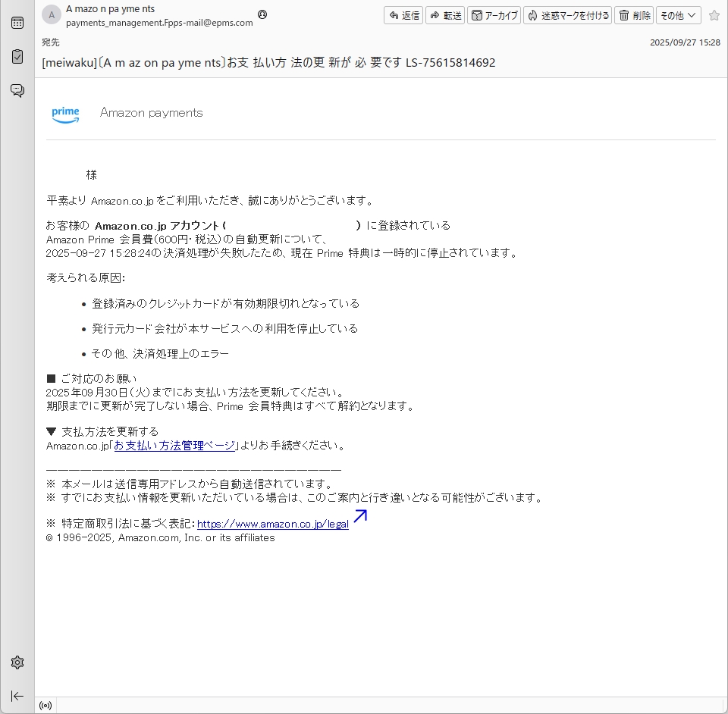Open the Chat view in the sidebar
The height and width of the screenshot is (714, 728).
(17, 91)
